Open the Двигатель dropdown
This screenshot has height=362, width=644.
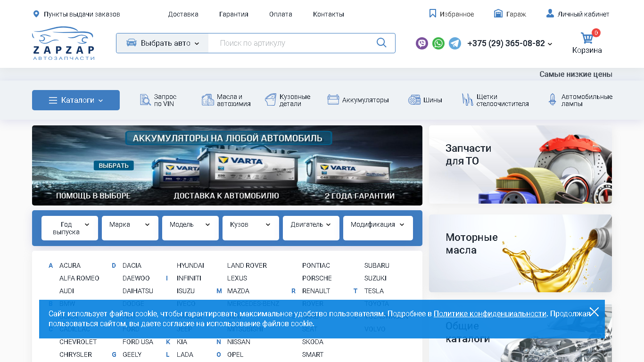click(x=311, y=228)
